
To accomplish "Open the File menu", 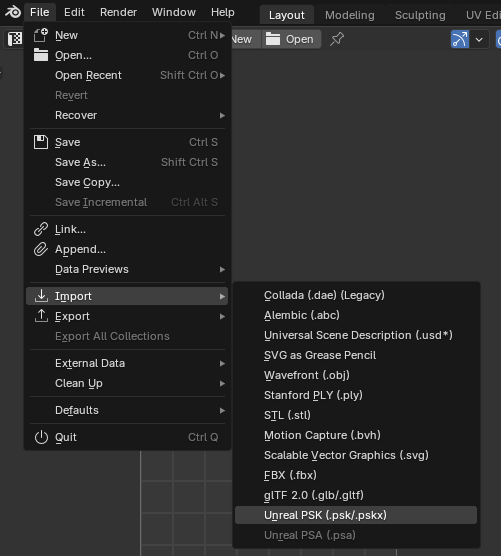I will tap(40, 12).
